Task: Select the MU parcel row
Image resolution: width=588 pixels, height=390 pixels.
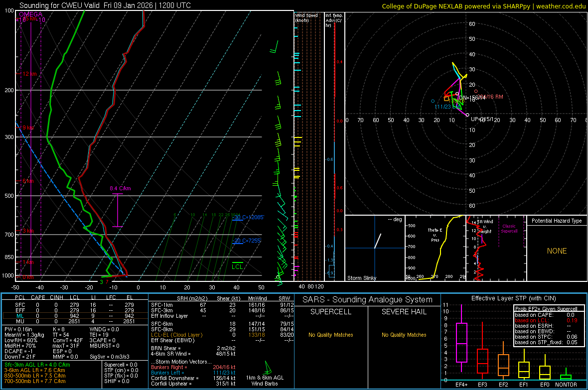Action: pyautogui.click(x=74, y=321)
